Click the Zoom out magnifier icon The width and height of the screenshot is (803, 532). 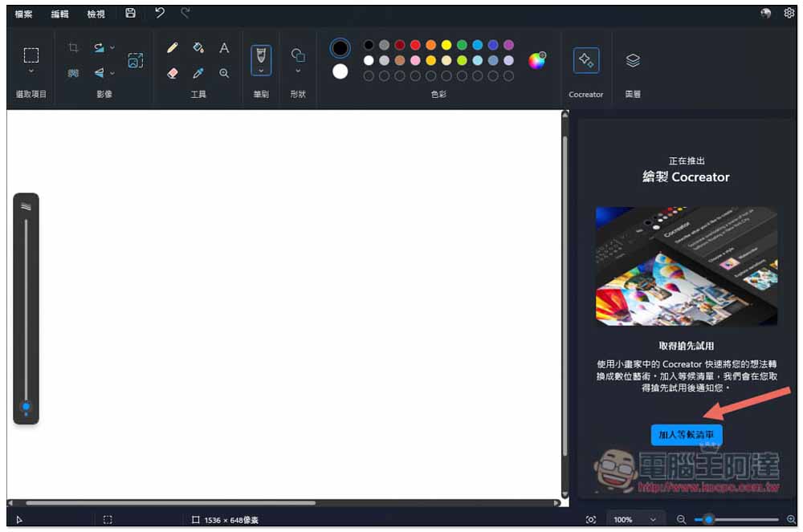point(681,520)
